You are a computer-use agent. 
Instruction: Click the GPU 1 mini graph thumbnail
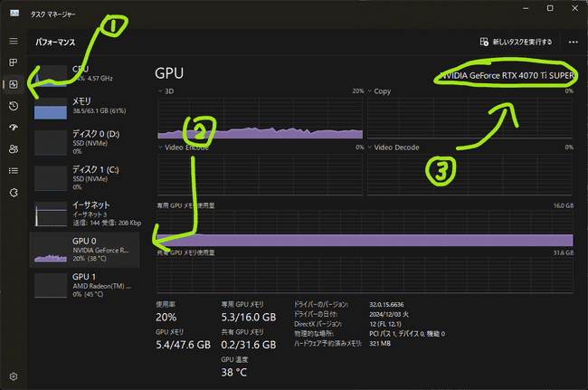(51, 286)
